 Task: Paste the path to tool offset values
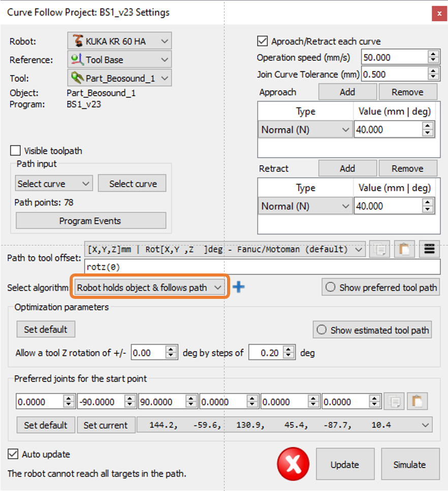(404, 249)
